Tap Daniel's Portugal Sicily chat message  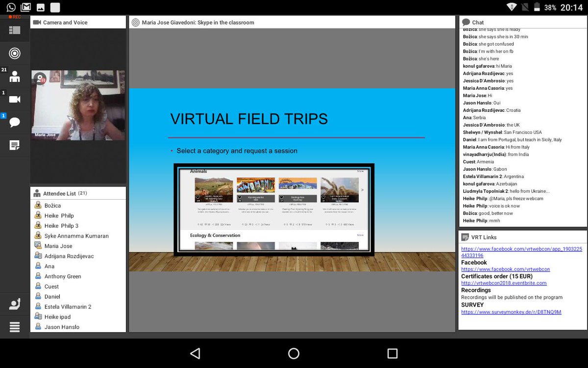(512, 139)
